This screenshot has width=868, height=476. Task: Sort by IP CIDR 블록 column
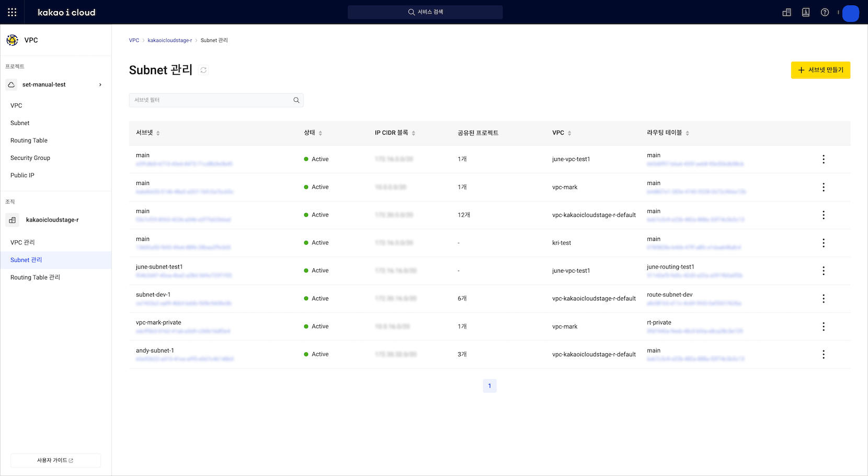tap(414, 133)
